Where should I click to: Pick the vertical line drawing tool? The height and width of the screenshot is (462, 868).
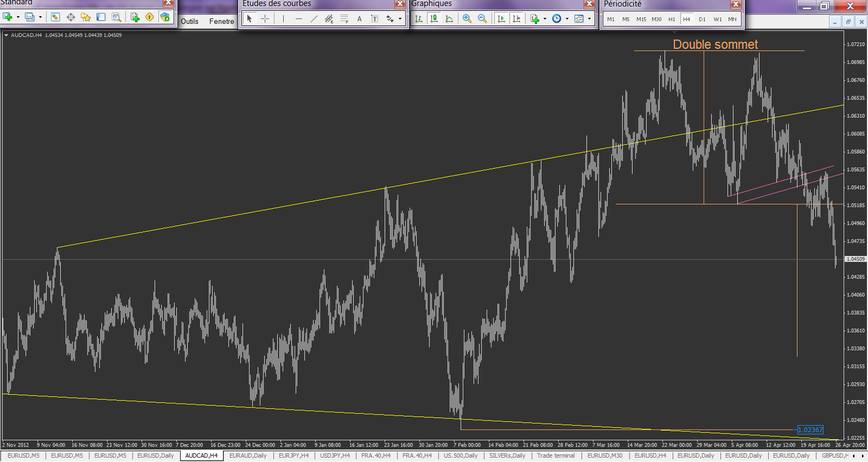point(283,18)
